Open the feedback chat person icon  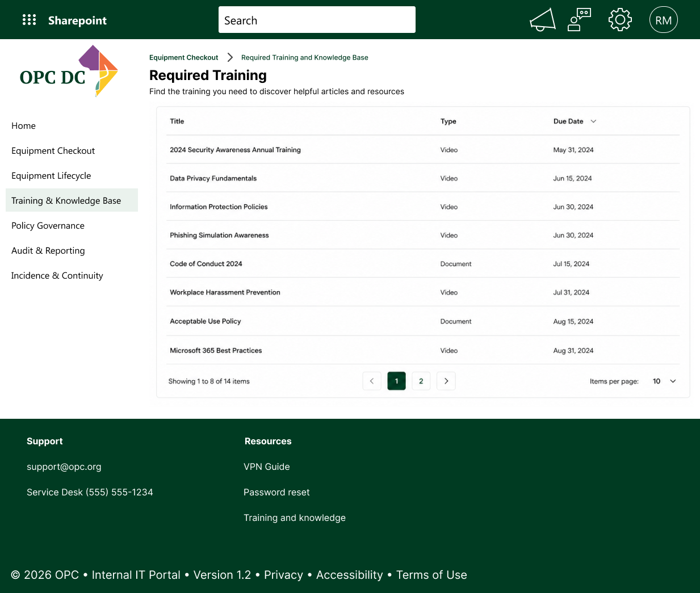pyautogui.click(x=580, y=20)
